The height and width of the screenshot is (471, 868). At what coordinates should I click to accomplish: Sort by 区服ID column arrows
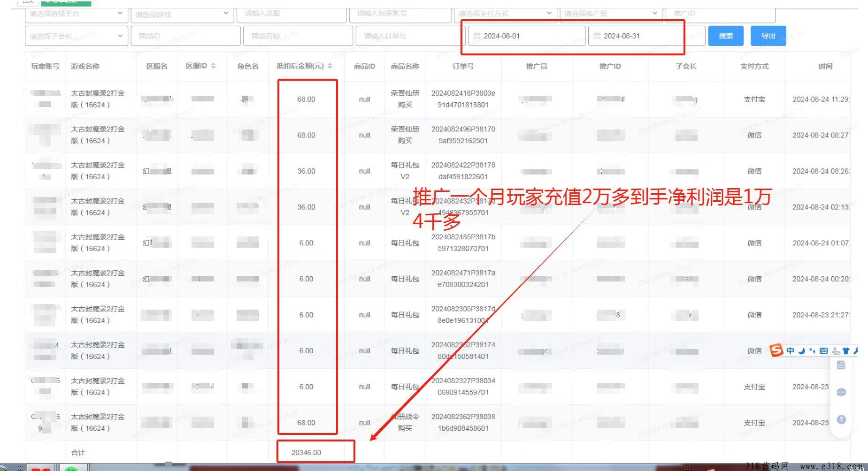tap(214, 66)
